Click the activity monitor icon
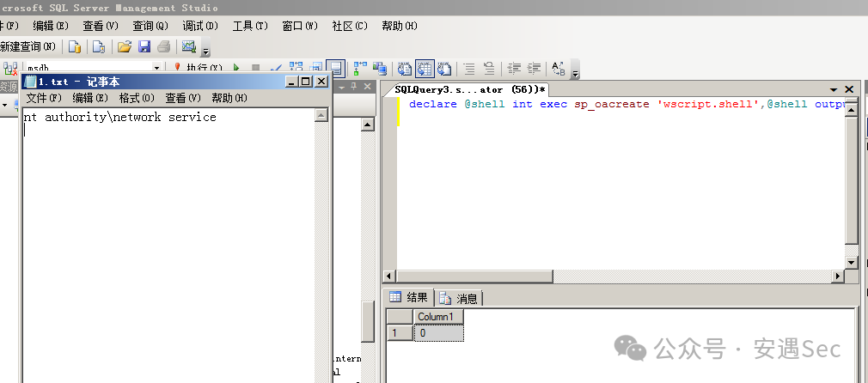Image resolution: width=868 pixels, height=383 pixels. 189,47
